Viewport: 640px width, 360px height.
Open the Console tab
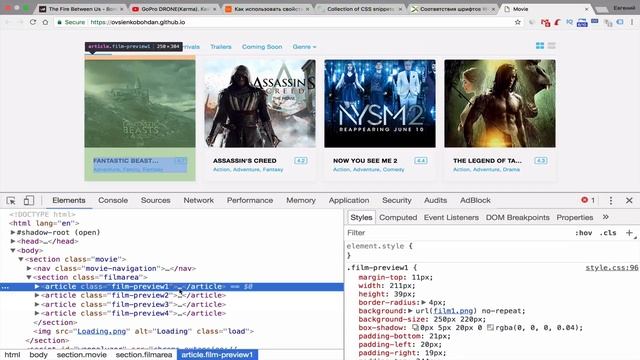[x=113, y=200]
